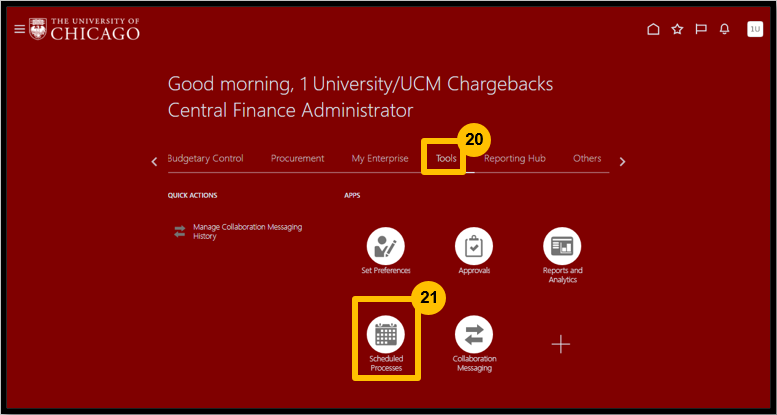Click the Manage Collaboration Messaging History arrows icon

pos(179,232)
